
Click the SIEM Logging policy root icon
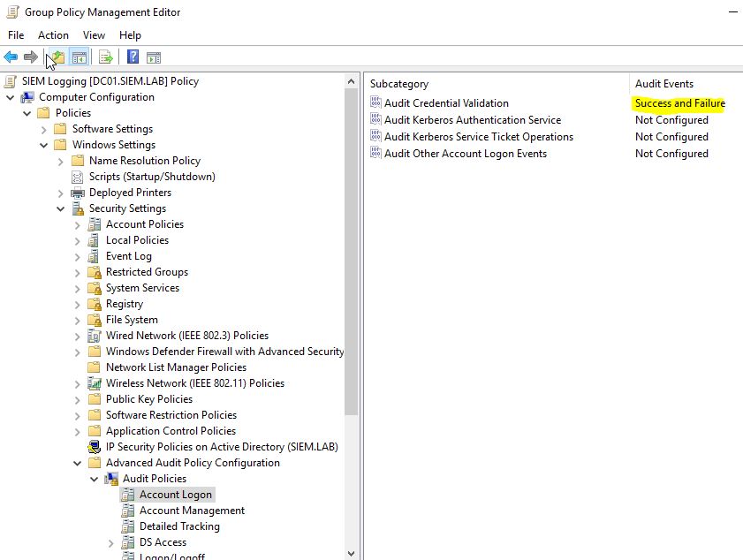10,81
